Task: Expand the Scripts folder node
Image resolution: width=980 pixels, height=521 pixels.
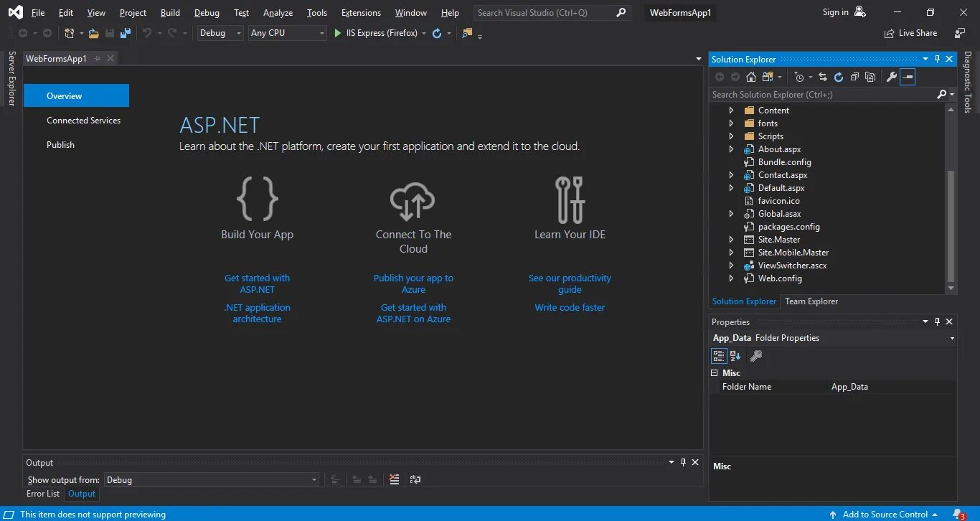Action: [x=731, y=136]
